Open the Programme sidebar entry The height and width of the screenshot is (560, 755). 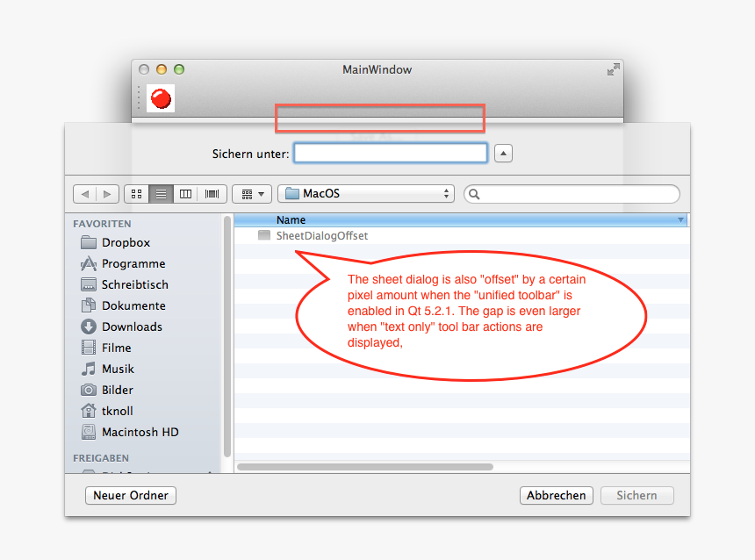click(131, 263)
